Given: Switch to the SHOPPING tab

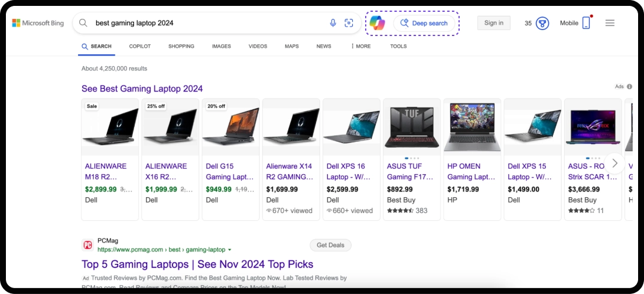Looking at the screenshot, I should pos(181,47).
